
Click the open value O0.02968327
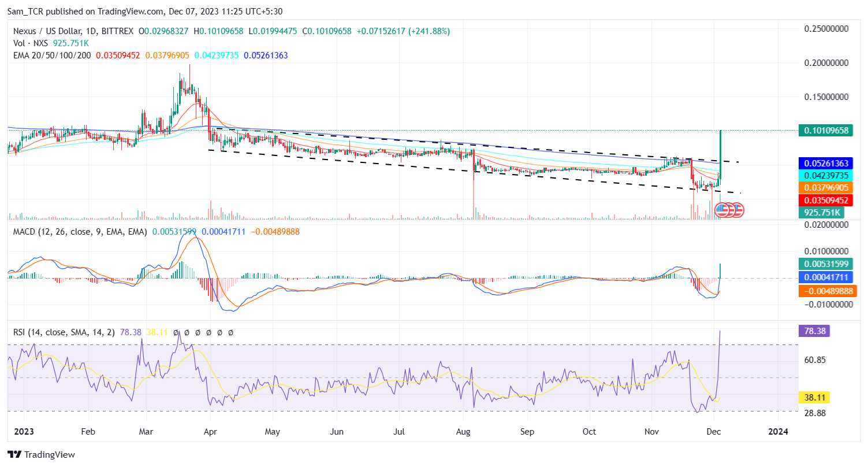pyautogui.click(x=165, y=31)
